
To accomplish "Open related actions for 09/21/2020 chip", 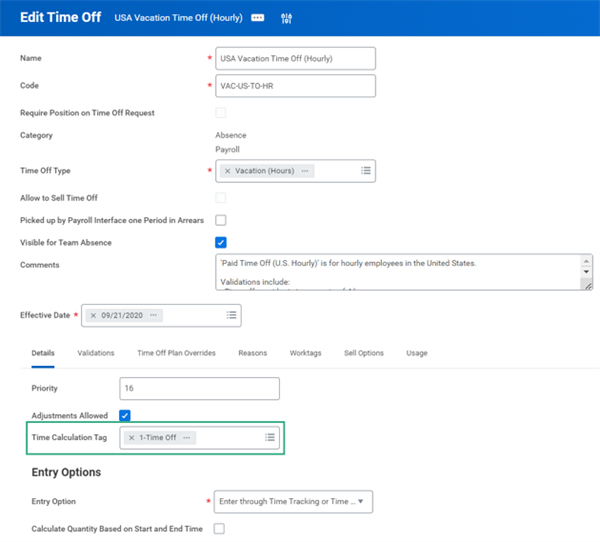I will click(x=153, y=315).
